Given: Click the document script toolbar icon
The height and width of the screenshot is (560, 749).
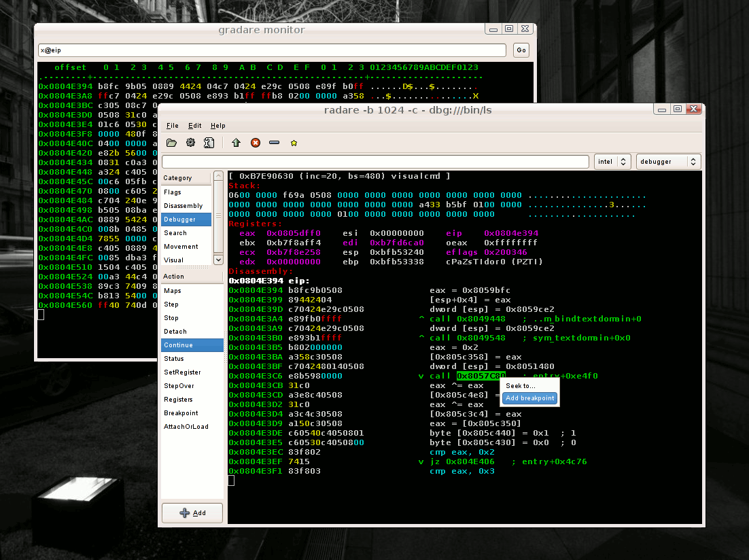Looking at the screenshot, I should click(x=209, y=143).
